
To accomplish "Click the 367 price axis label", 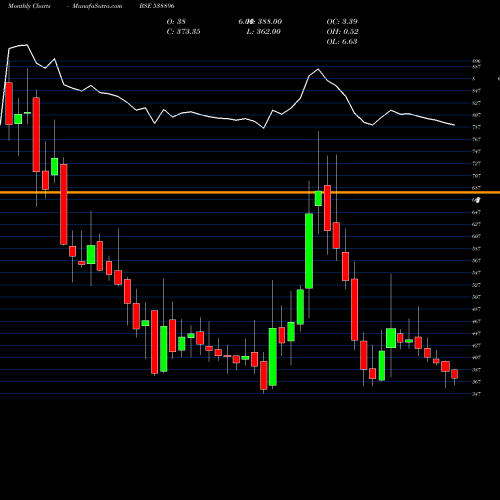I will [x=476, y=382].
